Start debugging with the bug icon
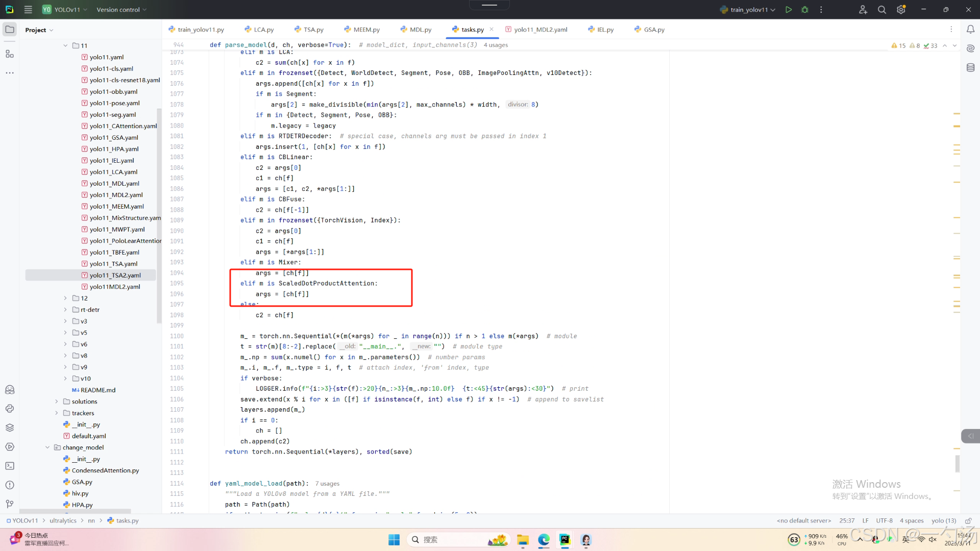 coord(805,10)
